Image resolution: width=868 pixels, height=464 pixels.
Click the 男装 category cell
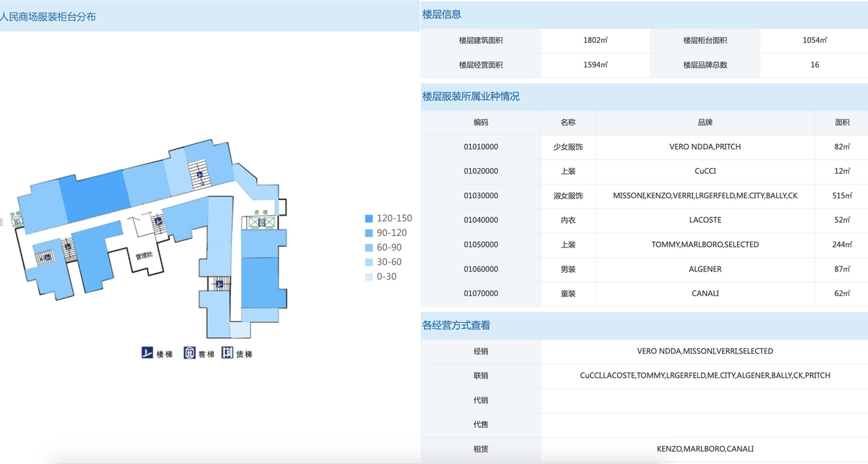pos(568,269)
